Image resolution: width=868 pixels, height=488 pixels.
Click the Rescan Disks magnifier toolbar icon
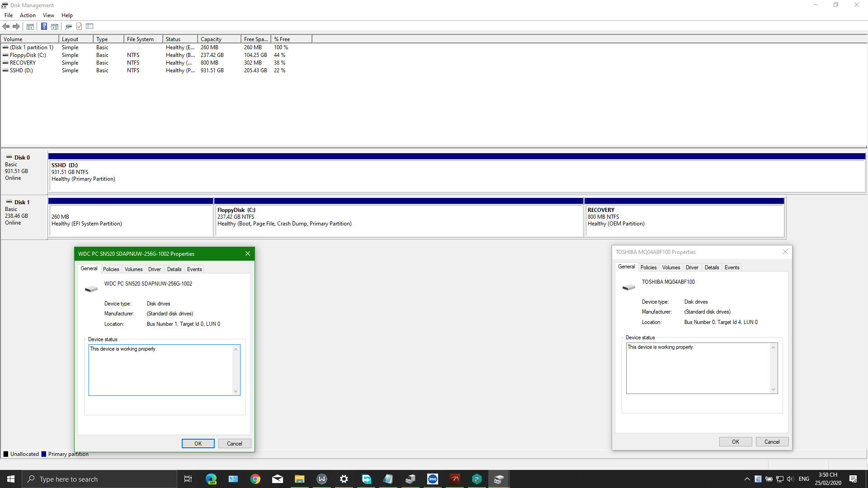coord(69,26)
